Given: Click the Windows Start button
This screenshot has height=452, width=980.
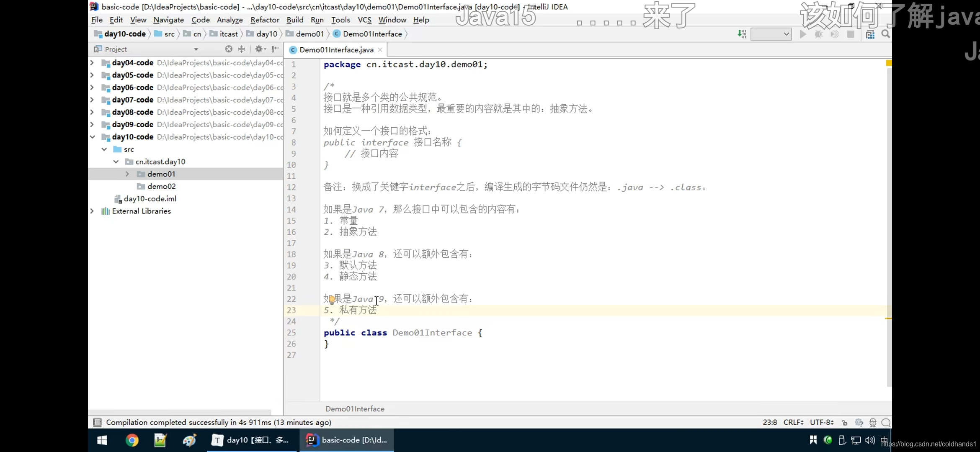Looking at the screenshot, I should point(102,440).
